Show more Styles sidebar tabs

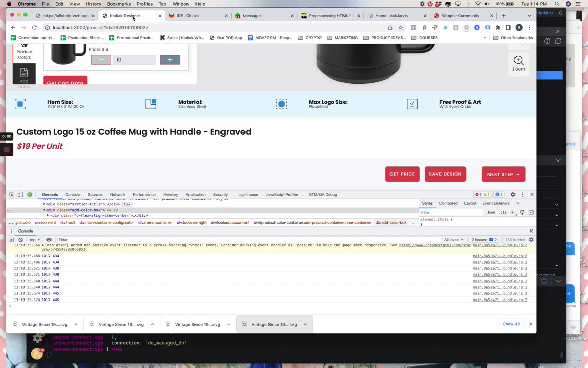click(x=518, y=203)
